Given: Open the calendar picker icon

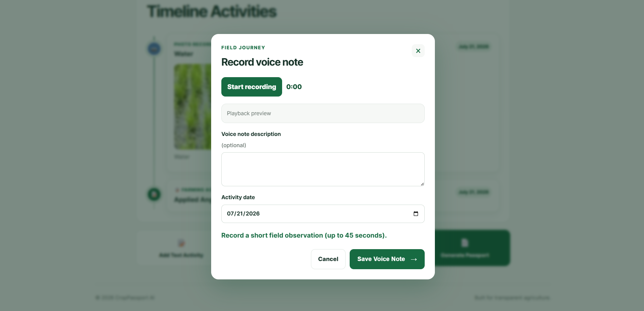Looking at the screenshot, I should 416,213.
